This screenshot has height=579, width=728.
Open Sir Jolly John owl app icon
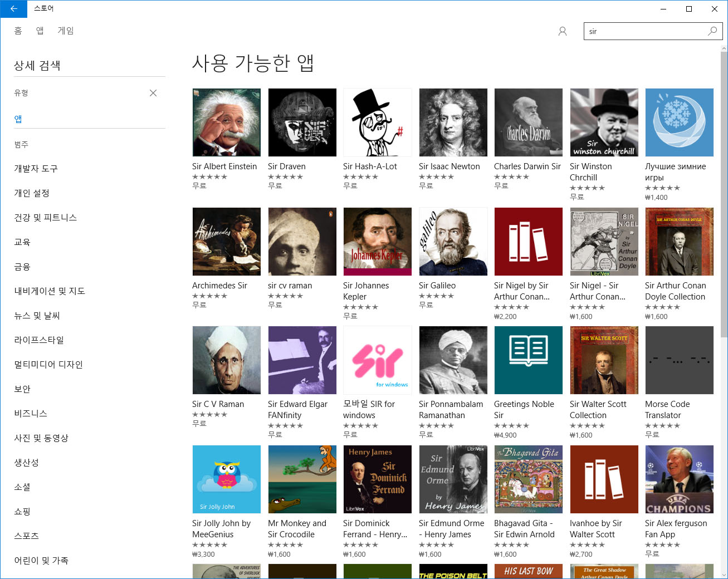tap(226, 479)
